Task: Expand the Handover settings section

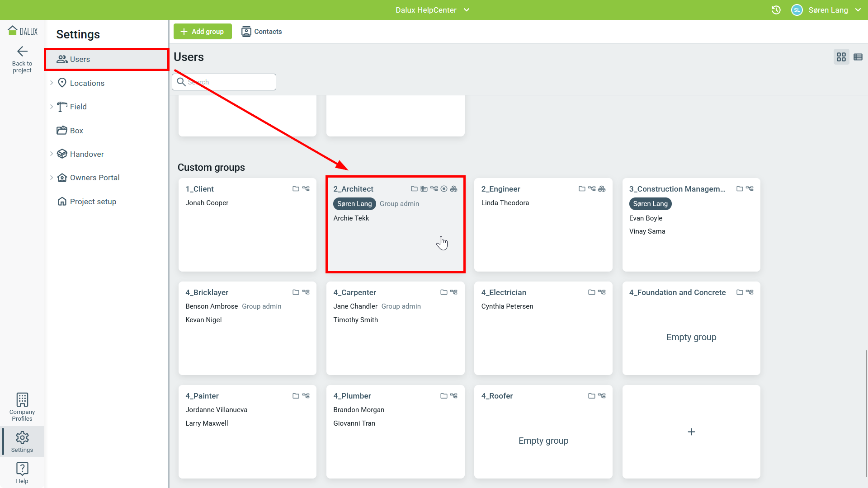Action: point(52,154)
